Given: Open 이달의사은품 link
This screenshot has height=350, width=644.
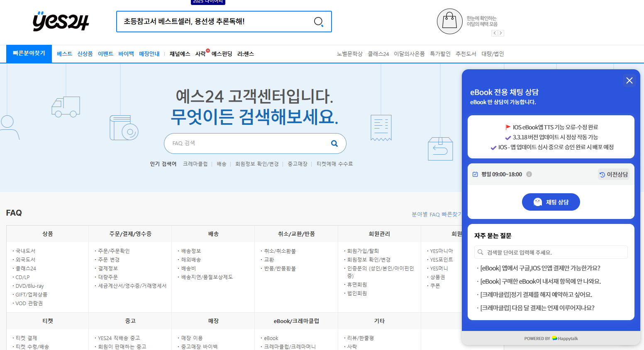Looking at the screenshot, I should coord(409,54).
